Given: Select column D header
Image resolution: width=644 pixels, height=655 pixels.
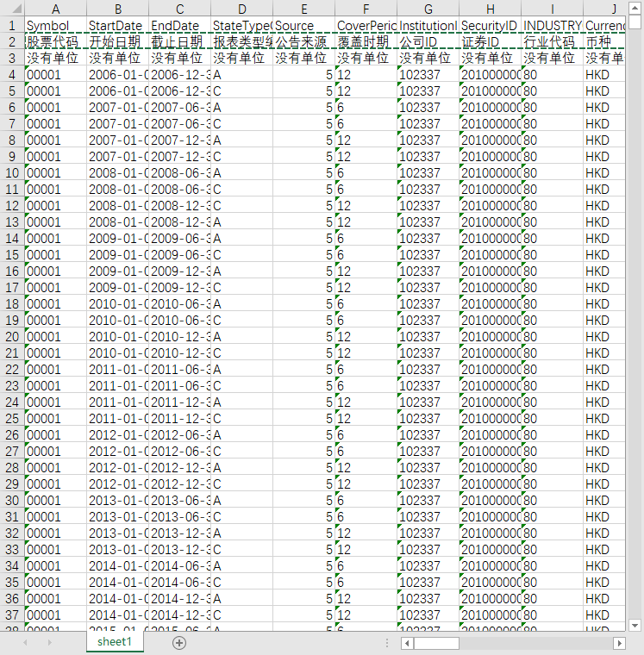Looking at the screenshot, I should pos(242,9).
